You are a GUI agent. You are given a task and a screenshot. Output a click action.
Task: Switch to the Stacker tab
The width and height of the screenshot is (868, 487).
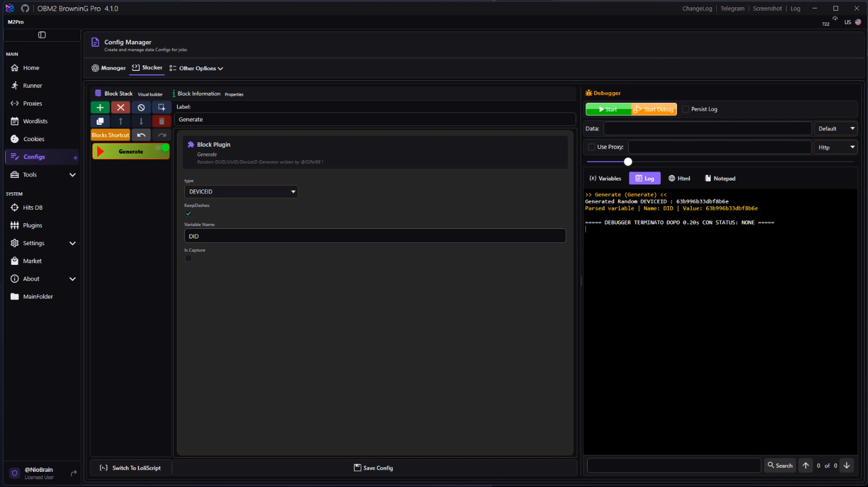click(147, 67)
